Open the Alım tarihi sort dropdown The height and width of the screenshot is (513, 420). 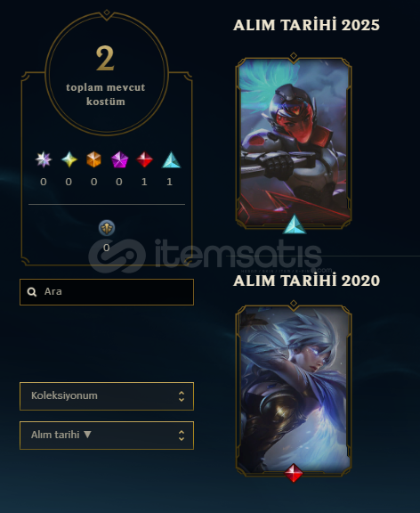click(x=107, y=436)
